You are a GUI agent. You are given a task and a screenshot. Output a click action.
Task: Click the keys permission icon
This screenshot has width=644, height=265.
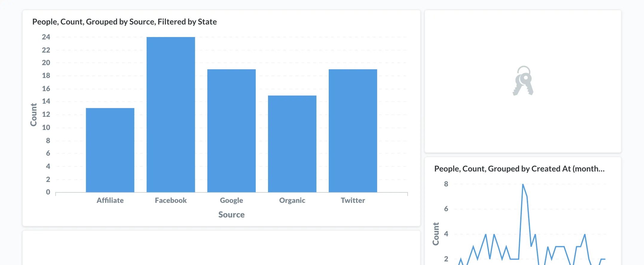[x=523, y=81]
